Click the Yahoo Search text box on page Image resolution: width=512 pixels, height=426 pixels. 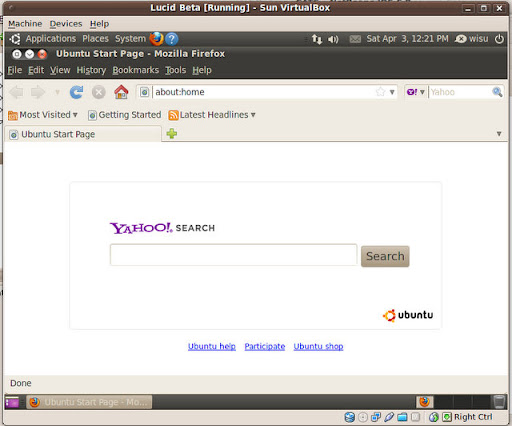click(233, 255)
